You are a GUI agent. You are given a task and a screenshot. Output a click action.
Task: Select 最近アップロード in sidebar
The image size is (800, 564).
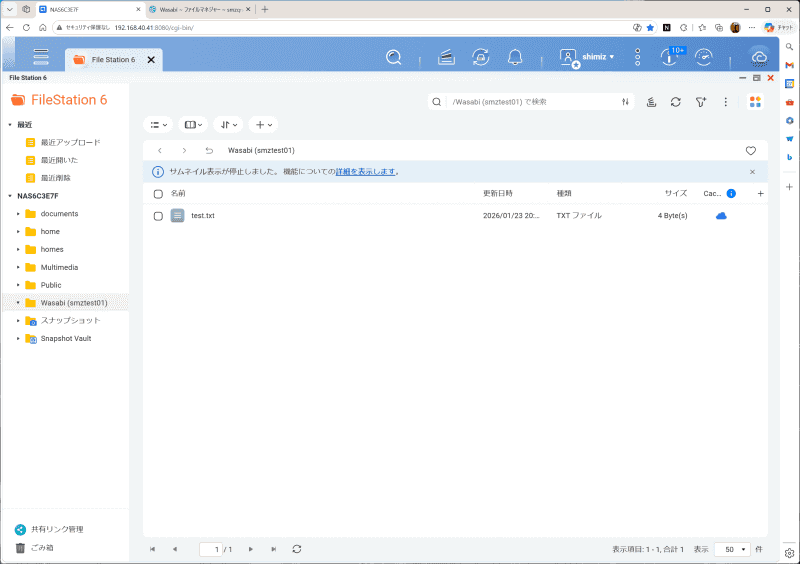[70, 142]
